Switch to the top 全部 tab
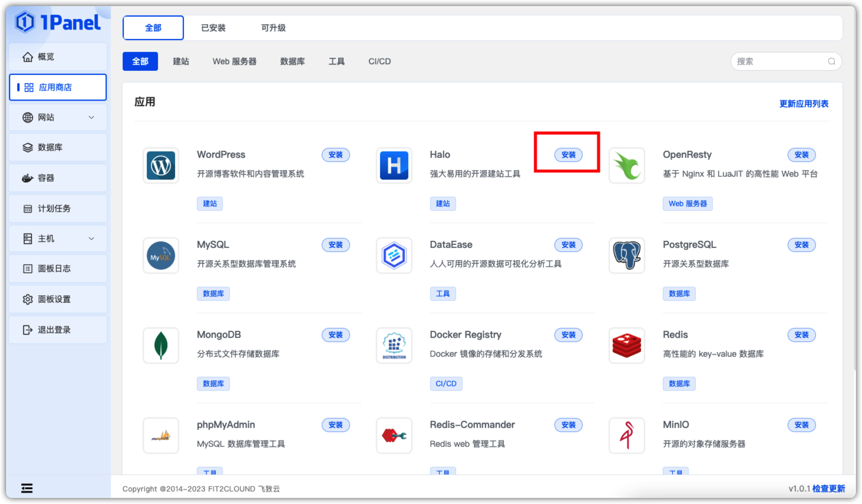Image resolution: width=862 pixels, height=504 pixels. point(153,28)
